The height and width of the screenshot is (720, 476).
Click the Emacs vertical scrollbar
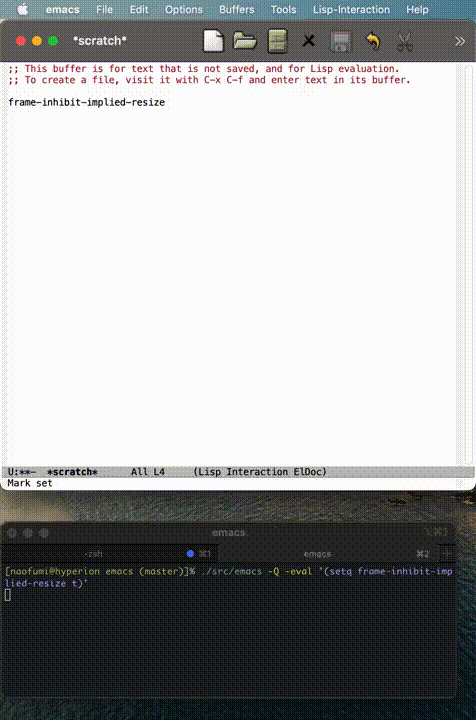468,265
